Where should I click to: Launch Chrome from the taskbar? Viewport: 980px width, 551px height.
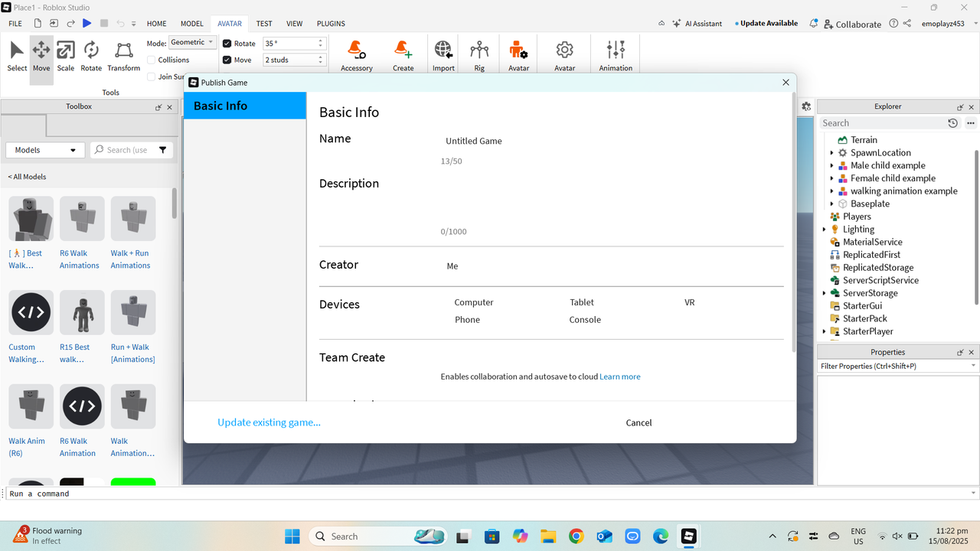[576, 536]
